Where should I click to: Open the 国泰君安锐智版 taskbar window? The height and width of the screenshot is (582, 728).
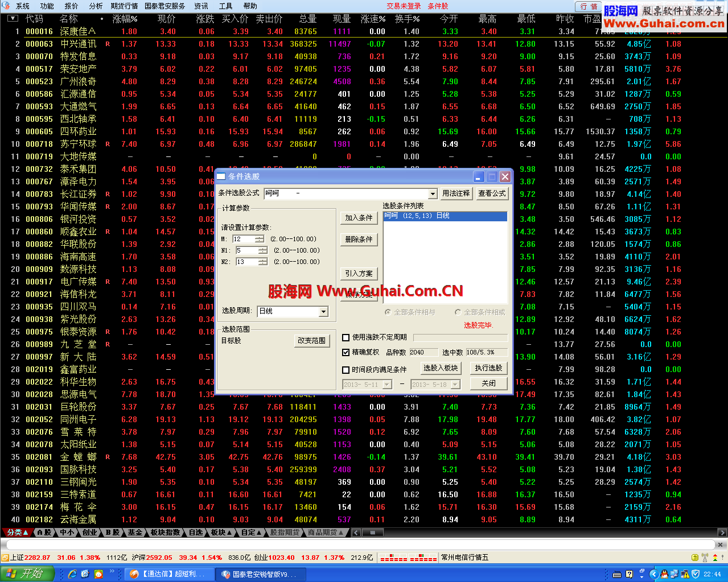260,574
